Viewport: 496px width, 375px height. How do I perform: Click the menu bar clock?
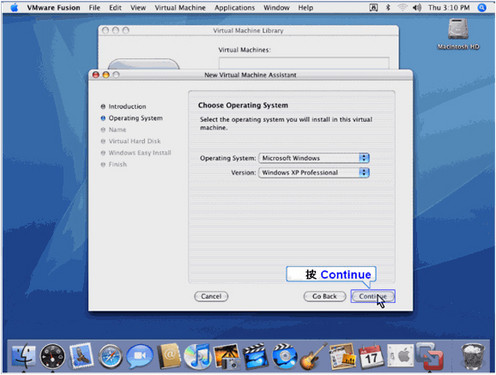click(x=449, y=7)
